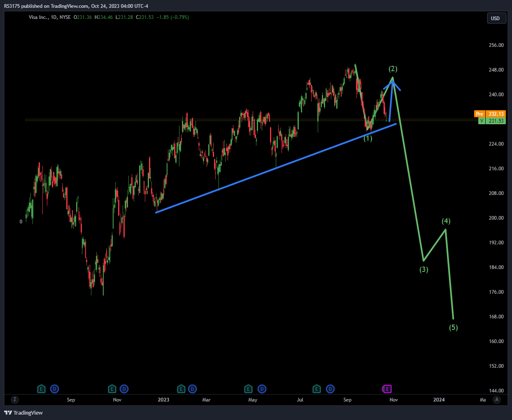This screenshot has height=420, width=512.
Task: Click the change value −1.85 (−0.79%)
Action: (173, 17)
